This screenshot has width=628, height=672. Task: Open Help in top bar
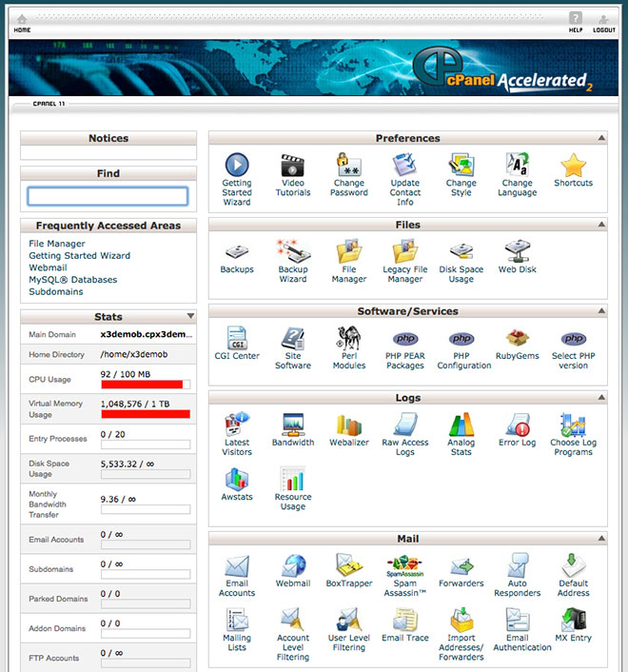pos(576,23)
